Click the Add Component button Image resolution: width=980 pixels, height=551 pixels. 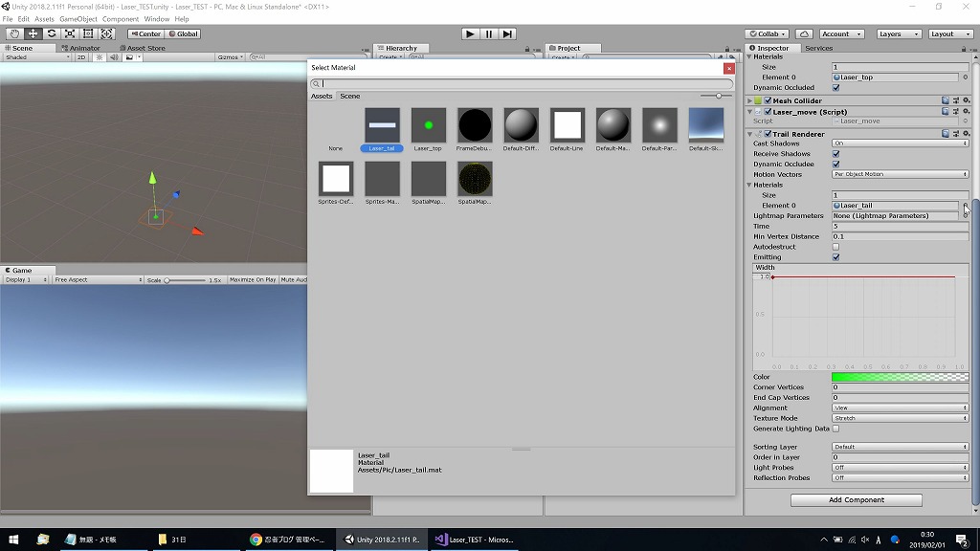pyautogui.click(x=856, y=500)
